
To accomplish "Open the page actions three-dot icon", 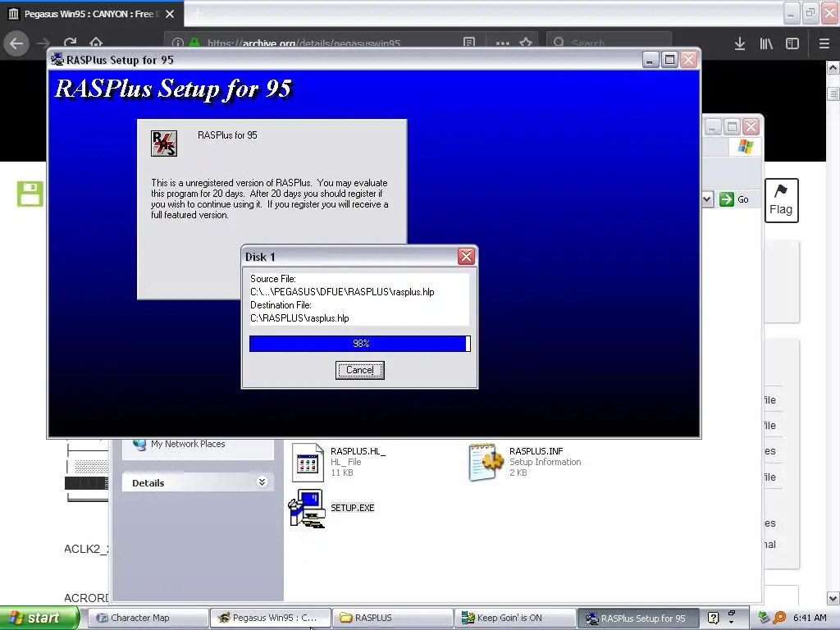I will (503, 43).
